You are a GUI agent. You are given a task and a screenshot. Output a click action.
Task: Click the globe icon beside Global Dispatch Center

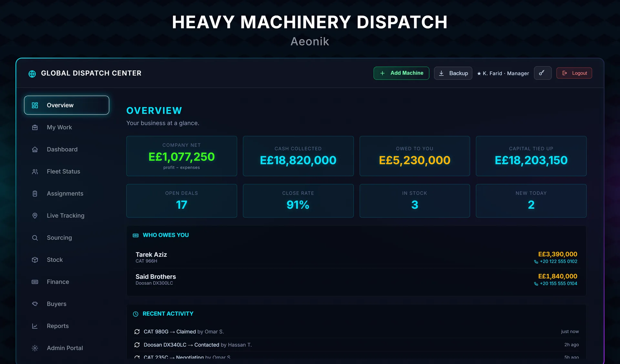coord(32,74)
